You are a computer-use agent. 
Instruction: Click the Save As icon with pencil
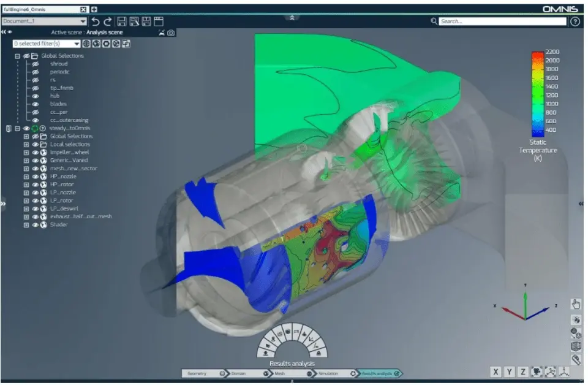134,21
